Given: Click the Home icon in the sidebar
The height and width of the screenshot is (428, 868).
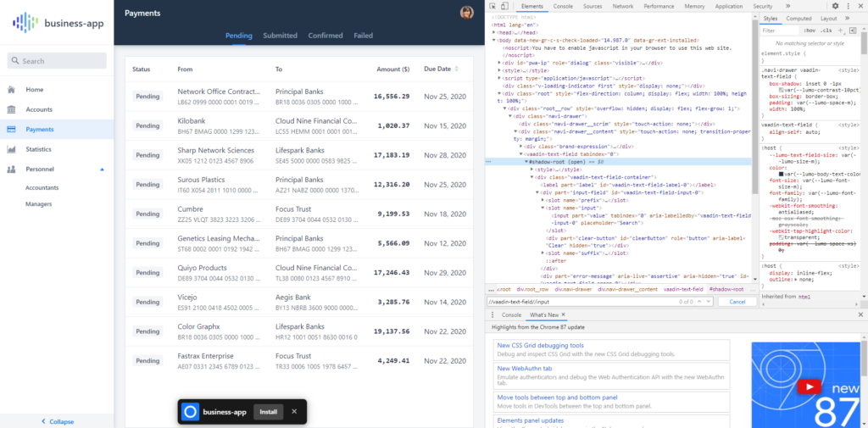Looking at the screenshot, I should point(11,89).
